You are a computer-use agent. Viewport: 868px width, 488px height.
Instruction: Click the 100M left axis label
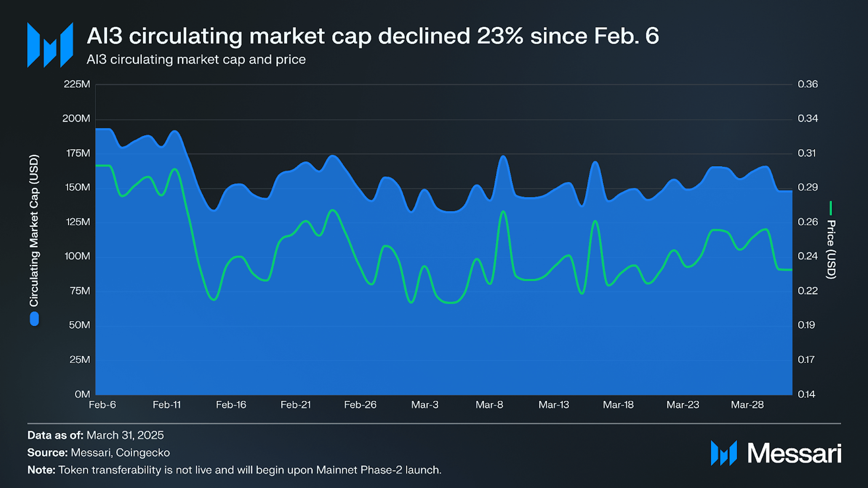tap(77, 256)
